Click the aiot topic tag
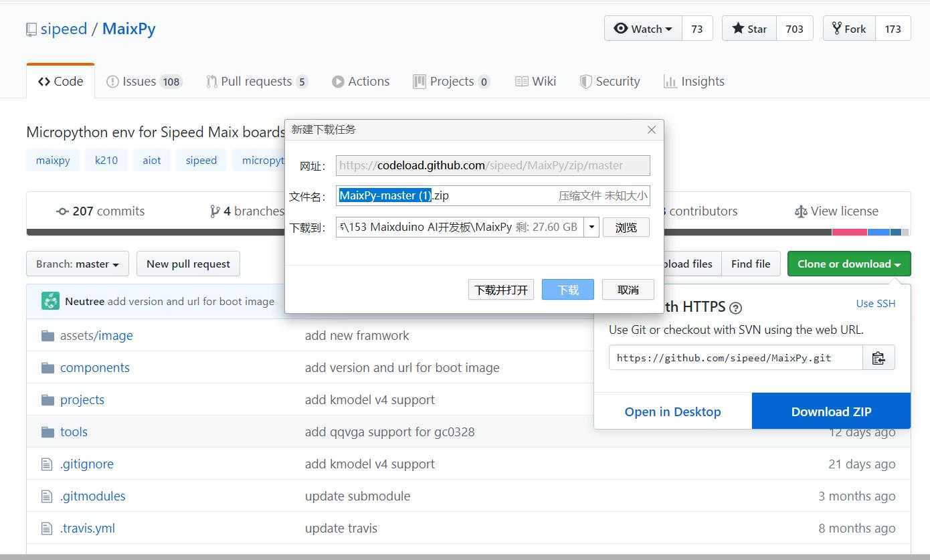The height and width of the screenshot is (560, 930). tap(152, 161)
